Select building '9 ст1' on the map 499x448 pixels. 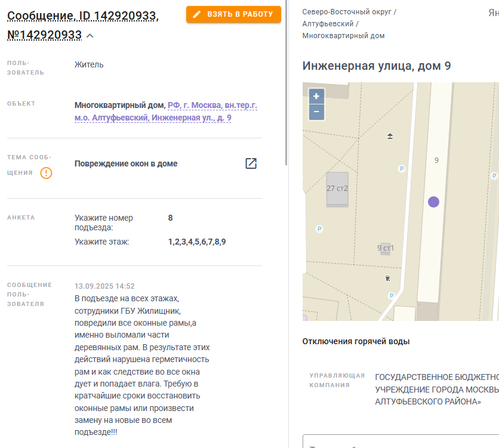coord(386,248)
